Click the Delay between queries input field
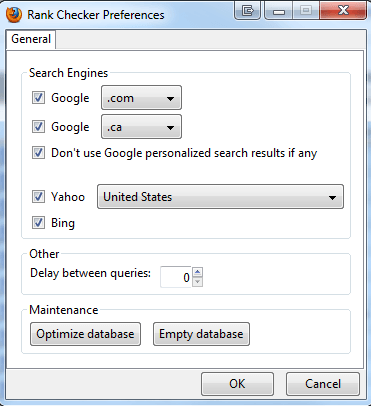This screenshot has height=406, width=371. 176,277
